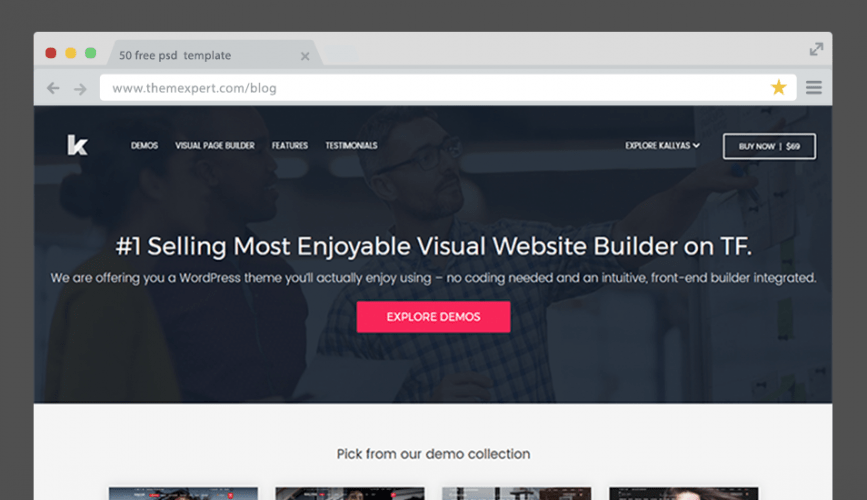Click the browser forward arrow

coord(80,88)
